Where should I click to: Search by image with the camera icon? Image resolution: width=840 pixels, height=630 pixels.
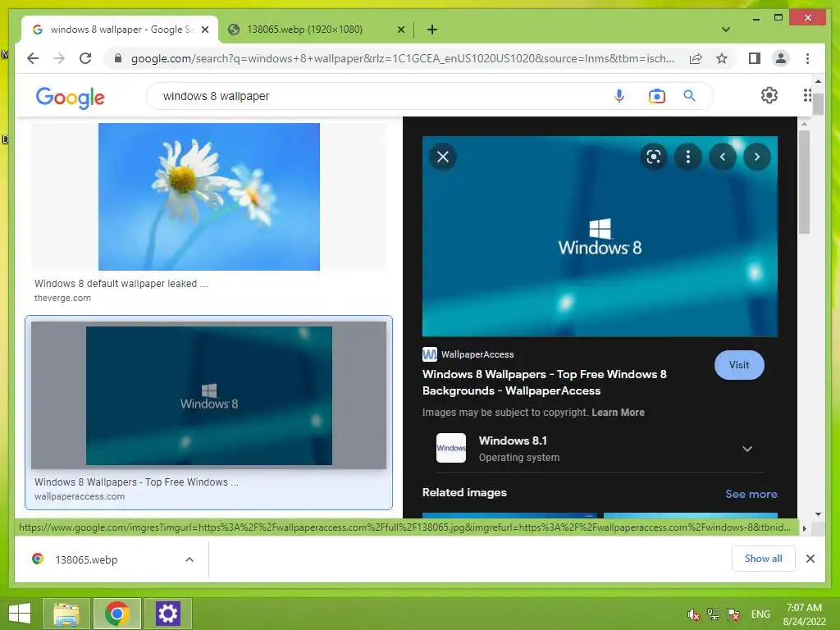[656, 96]
